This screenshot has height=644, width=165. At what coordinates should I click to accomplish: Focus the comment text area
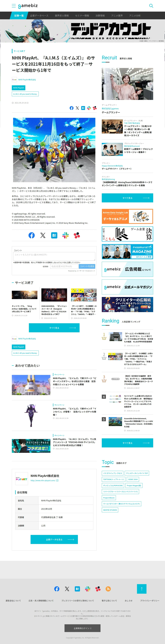[x=54, y=256]
